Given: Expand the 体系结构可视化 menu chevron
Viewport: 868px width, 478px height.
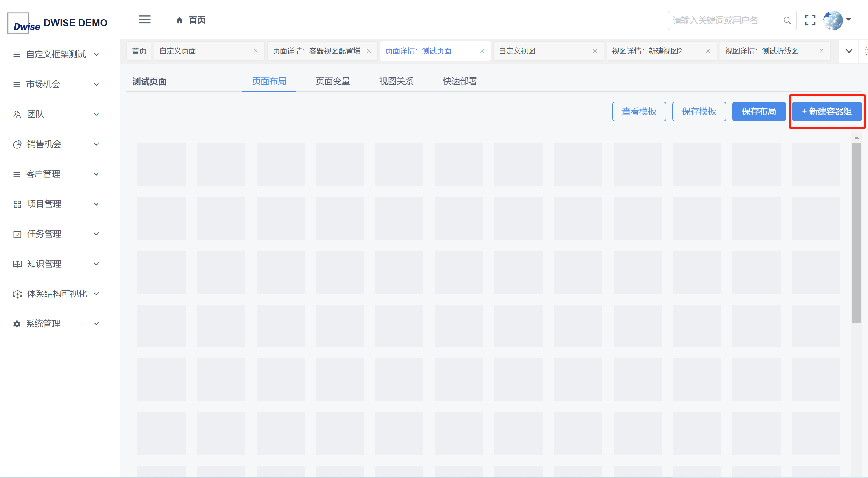Looking at the screenshot, I should pyautogui.click(x=96, y=294).
